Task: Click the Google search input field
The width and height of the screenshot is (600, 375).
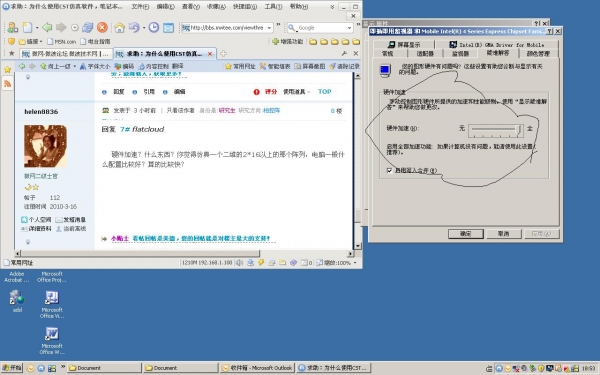Action: (321, 28)
